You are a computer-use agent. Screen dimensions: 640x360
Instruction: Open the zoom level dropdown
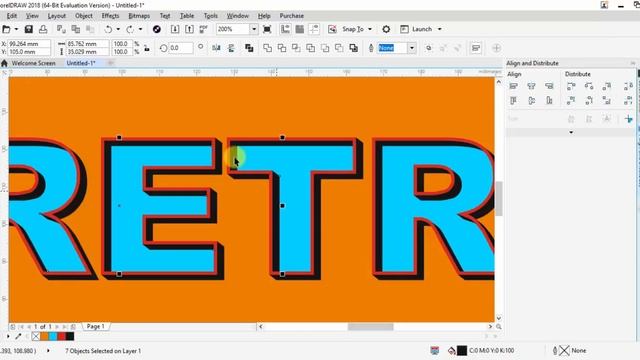(x=254, y=29)
